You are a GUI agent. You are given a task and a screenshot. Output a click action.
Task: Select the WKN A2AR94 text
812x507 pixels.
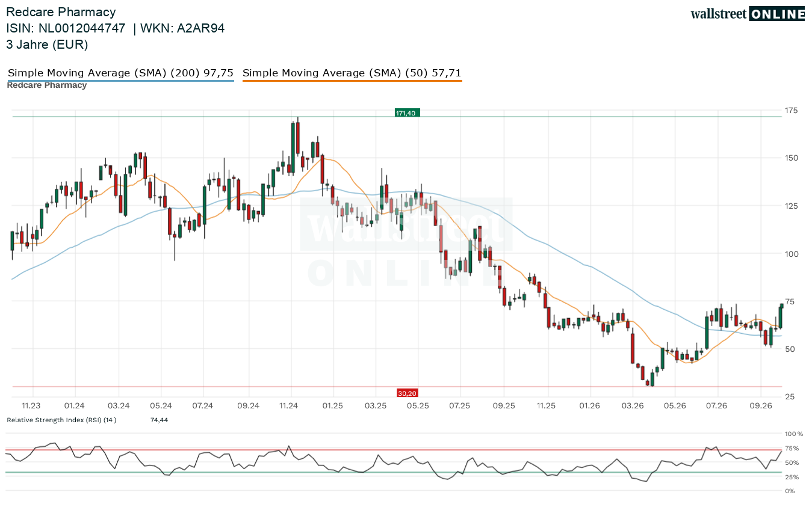pos(182,28)
